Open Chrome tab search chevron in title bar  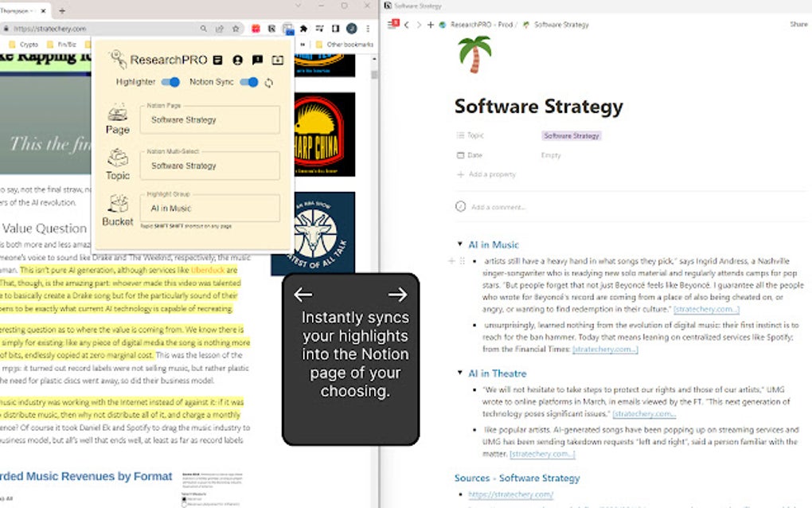298,6
